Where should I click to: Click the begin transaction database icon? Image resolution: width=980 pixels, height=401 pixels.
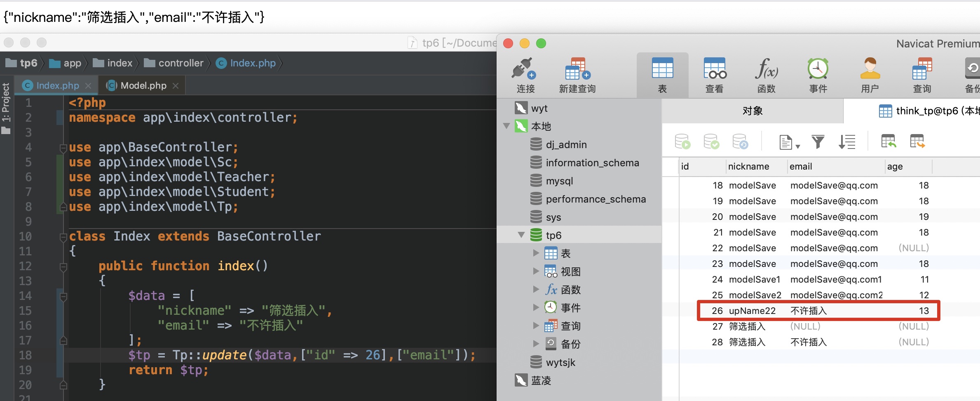(x=682, y=142)
